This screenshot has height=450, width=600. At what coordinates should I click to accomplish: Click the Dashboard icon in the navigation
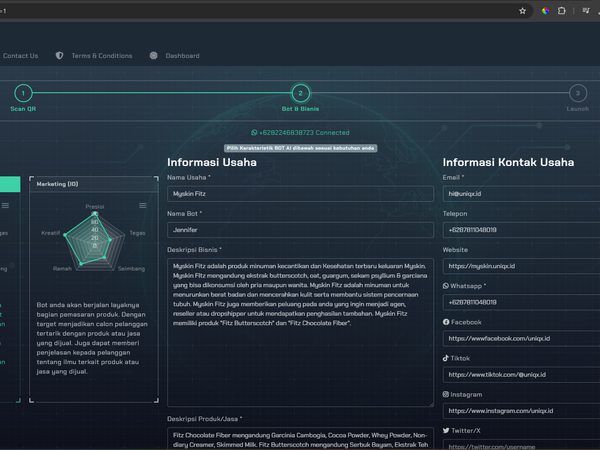[x=153, y=55]
